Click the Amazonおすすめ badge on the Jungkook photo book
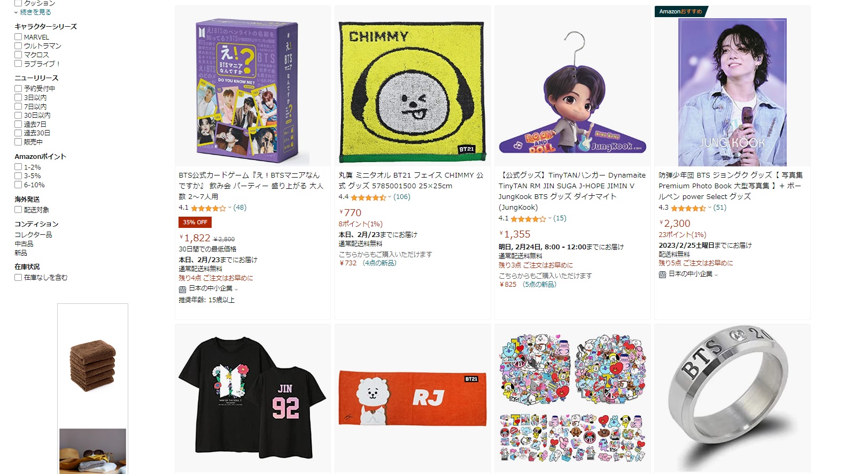This screenshot has width=868, height=474. [681, 11]
